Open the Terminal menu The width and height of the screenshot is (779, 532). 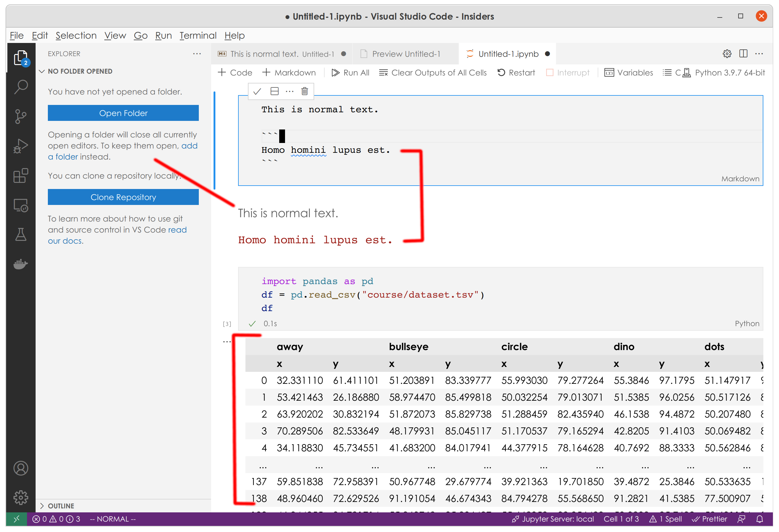198,36
